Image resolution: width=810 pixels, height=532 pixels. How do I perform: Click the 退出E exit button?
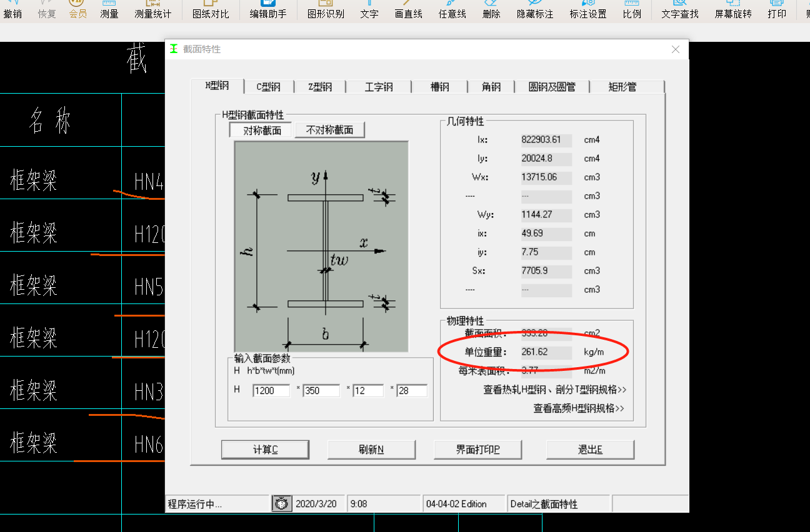(x=590, y=450)
